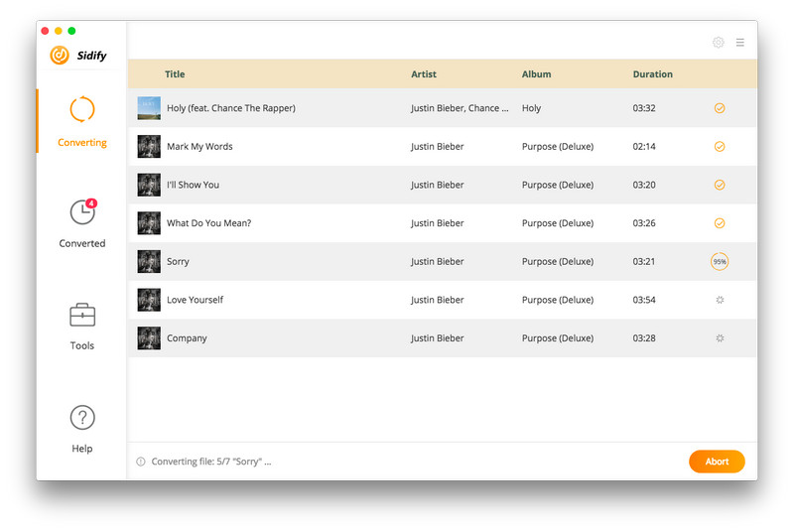Viewport: 794px width, 532px height.
Task: Click album art for What Do You Mean?
Action: [149, 223]
